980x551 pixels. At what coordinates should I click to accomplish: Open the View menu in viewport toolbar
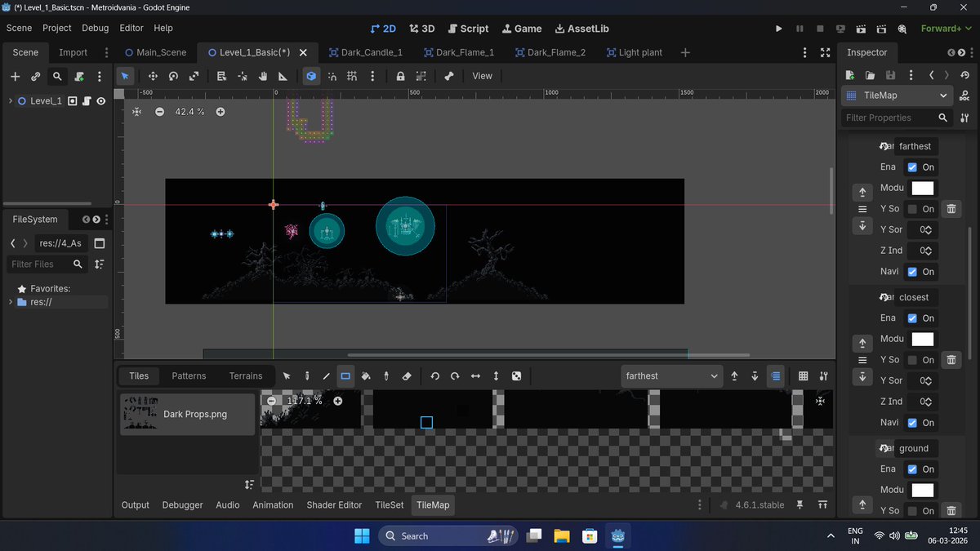[483, 76]
